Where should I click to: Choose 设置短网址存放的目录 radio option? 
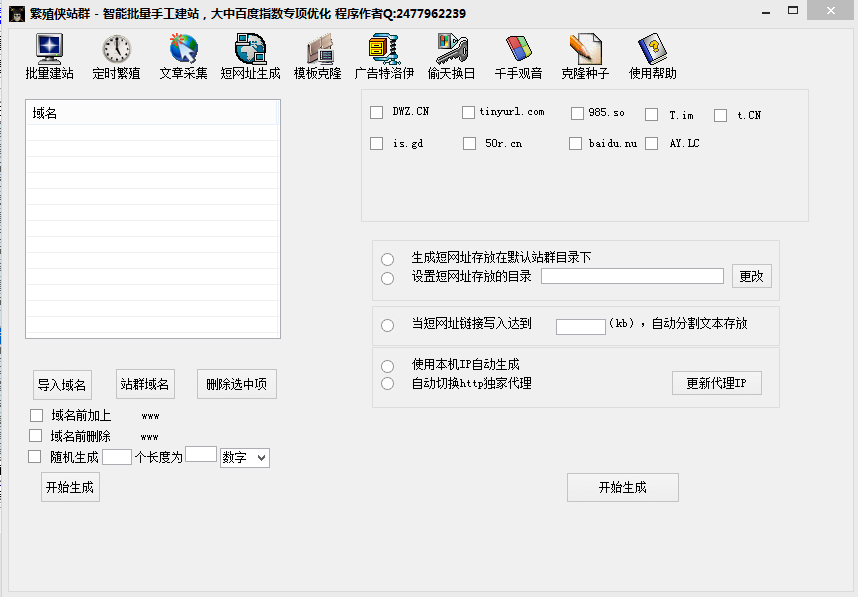[387, 278]
